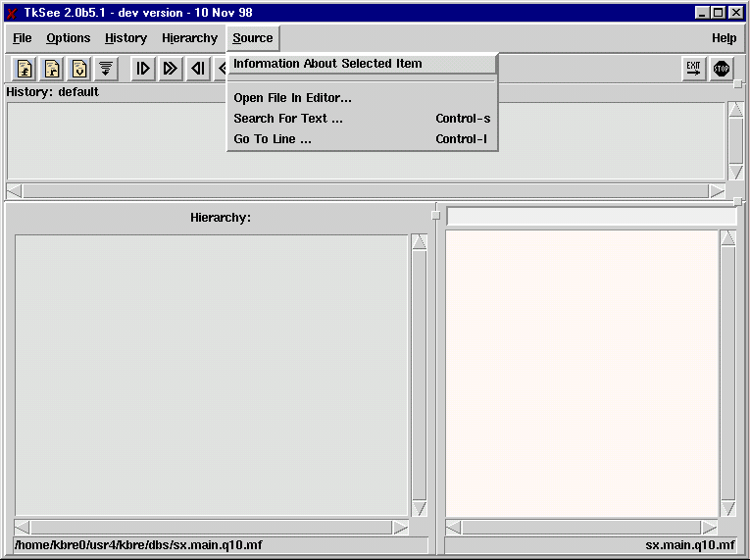Click the History pane scroll-up arrow
The height and width of the screenshot is (560, 750).
(x=735, y=109)
